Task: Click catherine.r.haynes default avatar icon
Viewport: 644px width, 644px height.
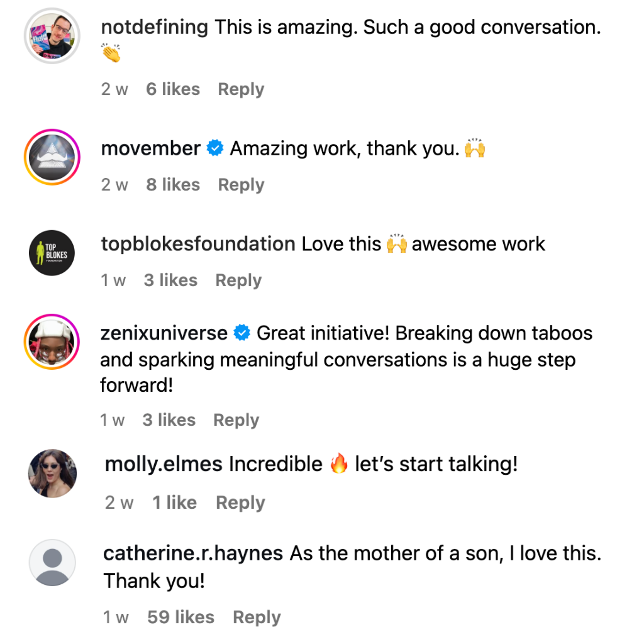Action: [x=53, y=562]
